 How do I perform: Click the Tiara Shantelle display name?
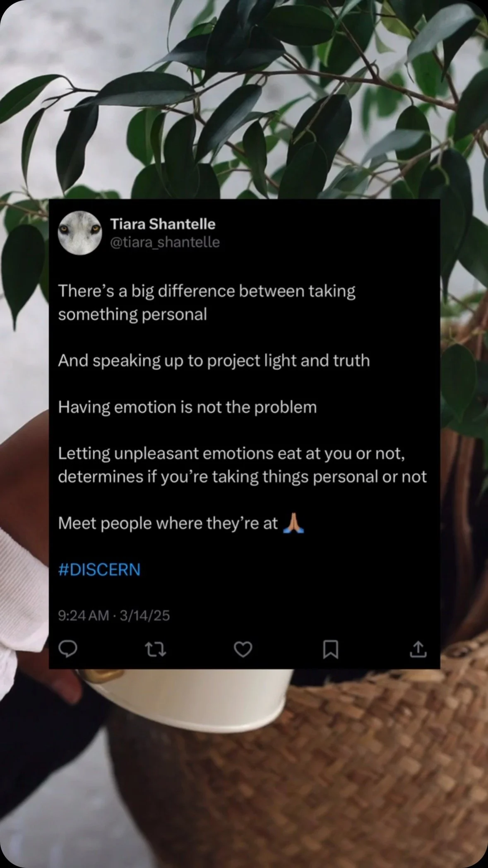(x=163, y=224)
